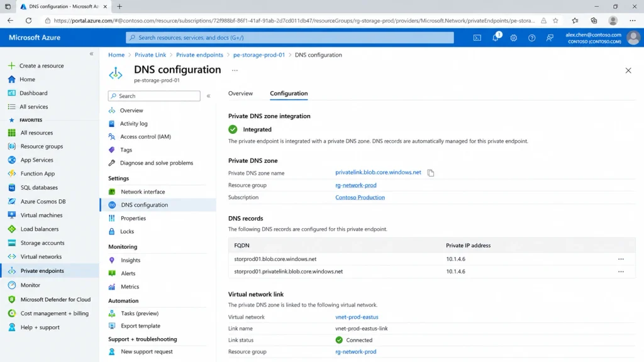Click the Dashboard icon

11,93
